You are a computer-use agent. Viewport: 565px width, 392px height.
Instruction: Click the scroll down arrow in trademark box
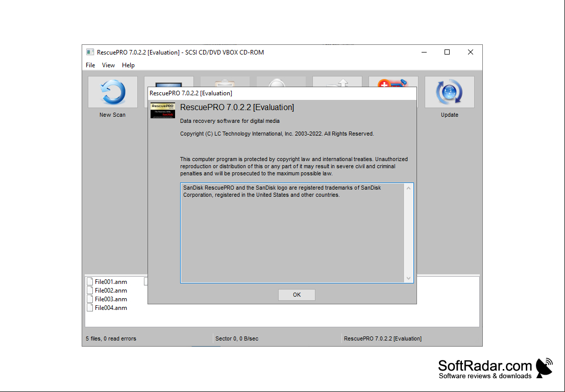[x=409, y=278]
